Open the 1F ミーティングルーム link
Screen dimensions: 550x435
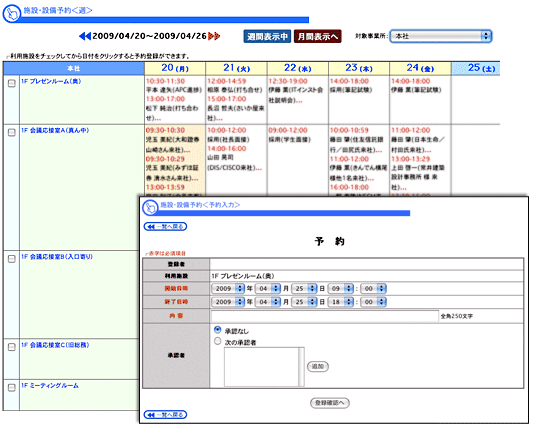tap(50, 386)
